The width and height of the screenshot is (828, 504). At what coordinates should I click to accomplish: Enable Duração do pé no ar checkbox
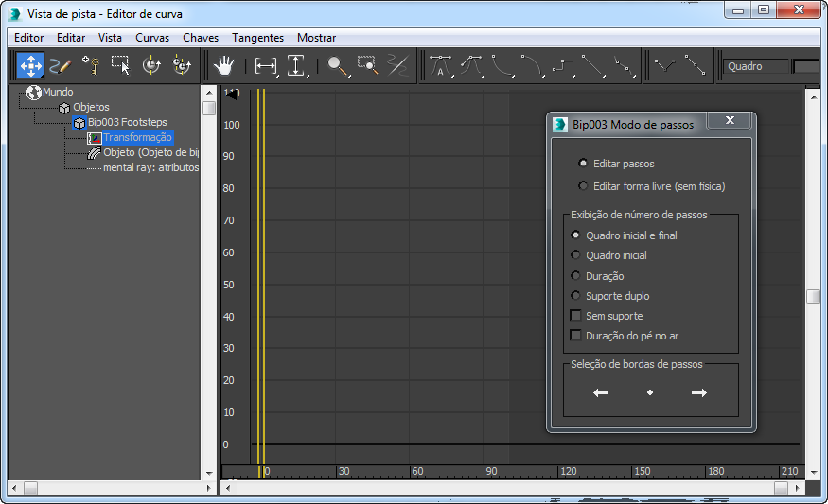click(575, 336)
